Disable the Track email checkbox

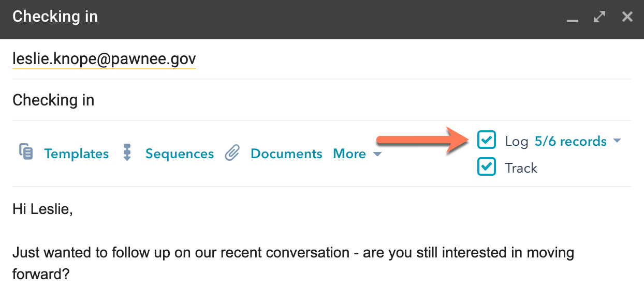487,167
